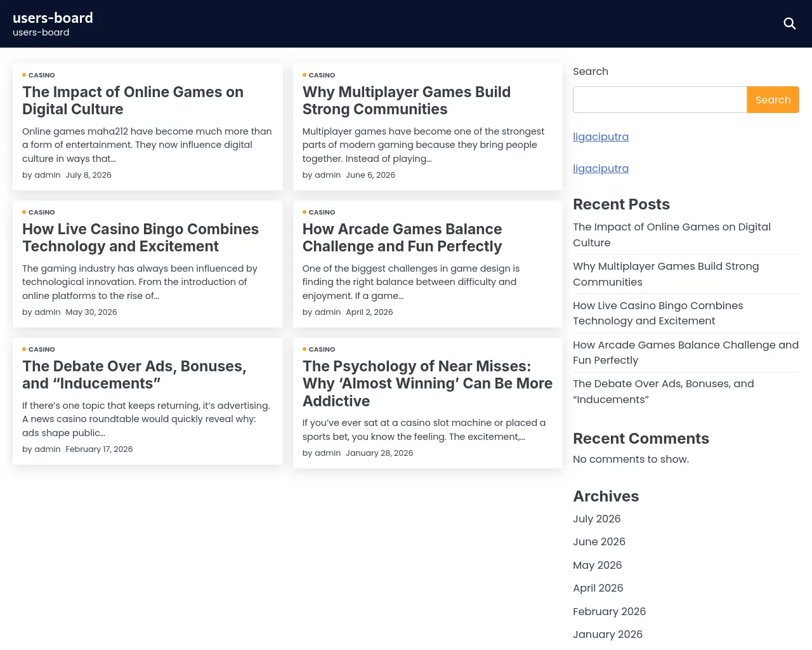The width and height of the screenshot is (812, 650).
Task: Open Recent Posts link 'How Arcade Games Balance Challenge'
Action: (x=686, y=352)
